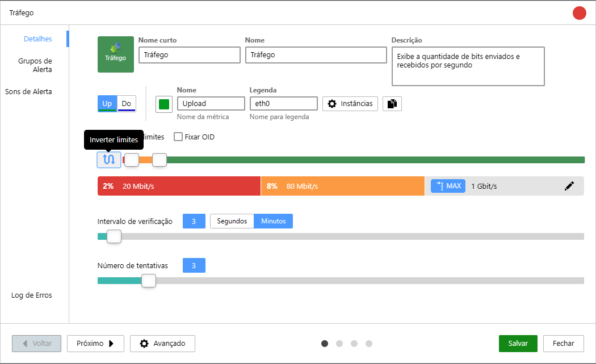Click the MAX limit button
The height and width of the screenshot is (364, 596).
[448, 186]
